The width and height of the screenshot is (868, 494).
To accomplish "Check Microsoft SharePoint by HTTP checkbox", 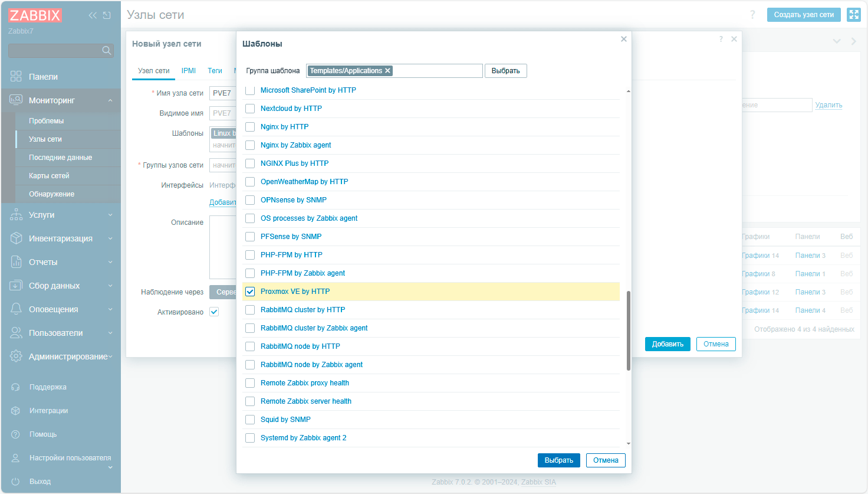I will 250,90.
